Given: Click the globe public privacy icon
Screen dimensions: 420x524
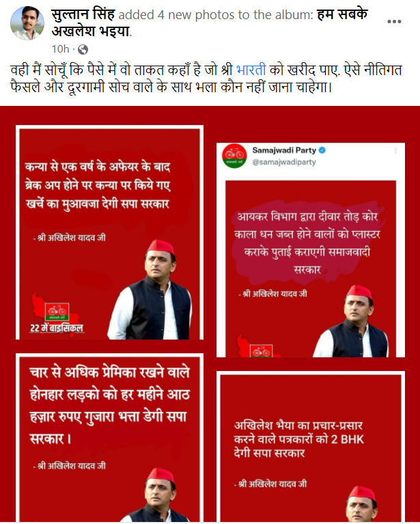Looking at the screenshot, I should coord(83,49).
